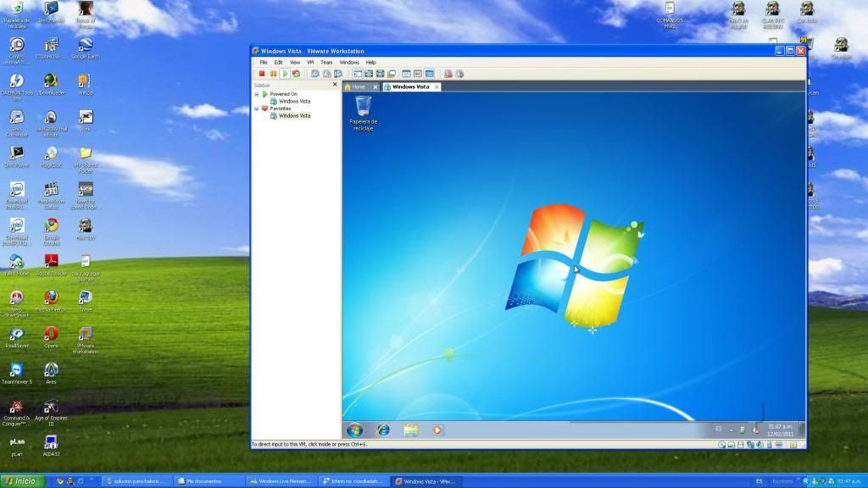Screen dimensions: 868x488
Task: Select the Summary view toolbar icon
Action: pyautogui.click(x=406, y=74)
